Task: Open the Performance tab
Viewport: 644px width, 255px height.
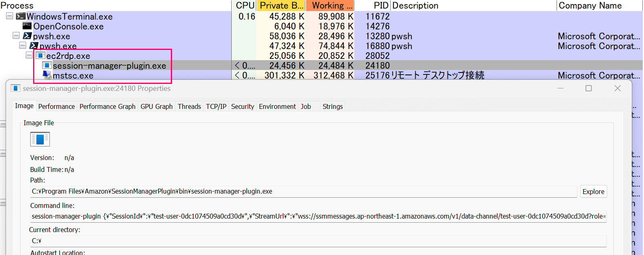Action: pos(56,106)
